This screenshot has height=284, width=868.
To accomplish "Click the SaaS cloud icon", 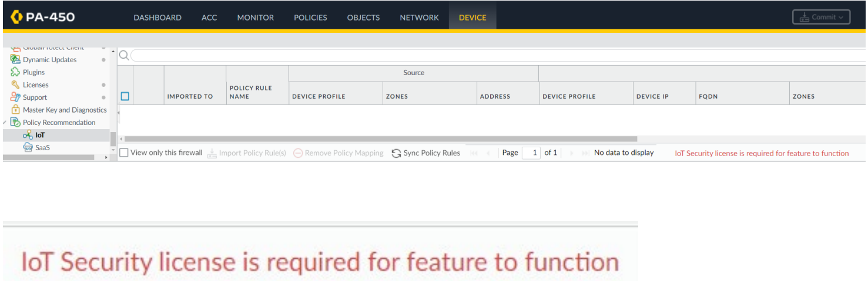I will point(28,148).
